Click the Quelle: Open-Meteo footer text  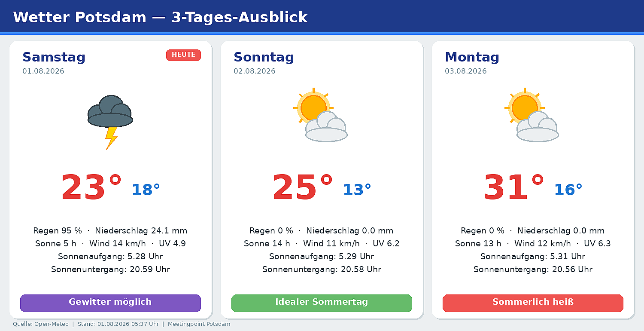pyautogui.click(x=41, y=324)
